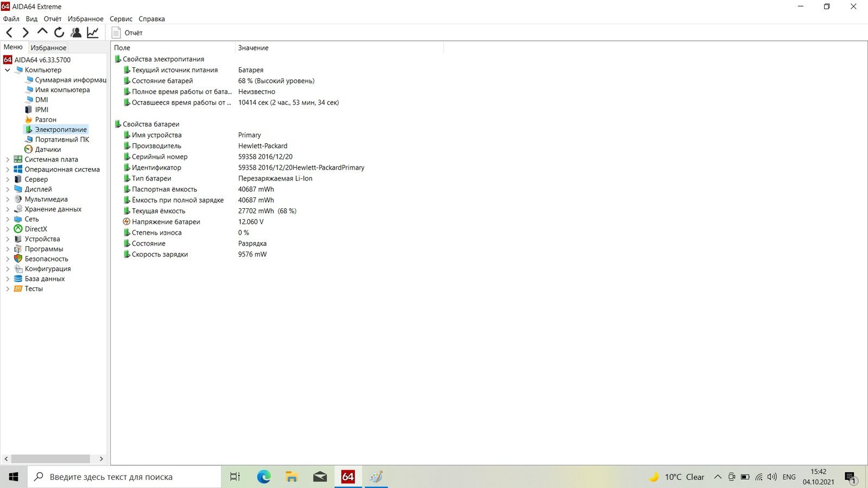Viewport: 868px width, 488px height.
Task: Click the База данных icon in the tree
Action: (18, 279)
